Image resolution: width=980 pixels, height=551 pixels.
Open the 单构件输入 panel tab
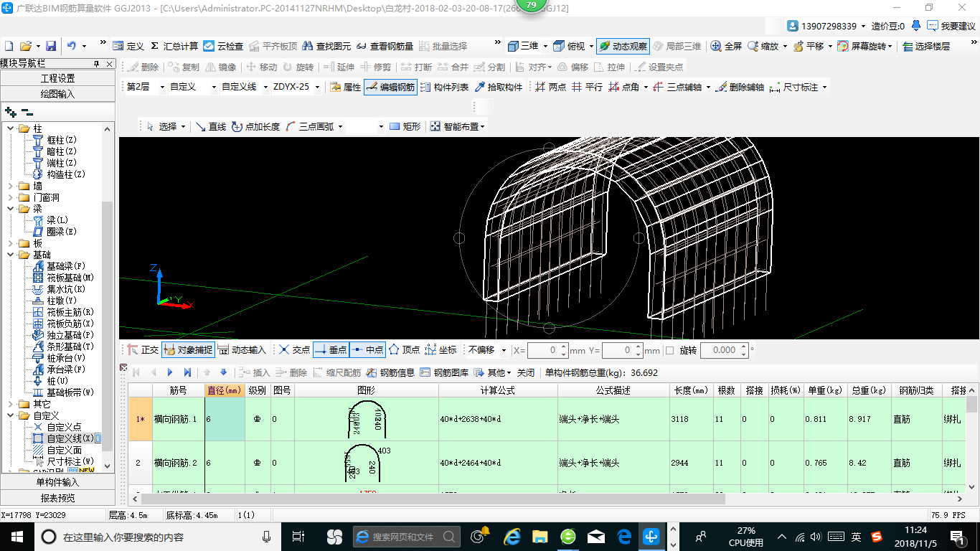click(57, 482)
